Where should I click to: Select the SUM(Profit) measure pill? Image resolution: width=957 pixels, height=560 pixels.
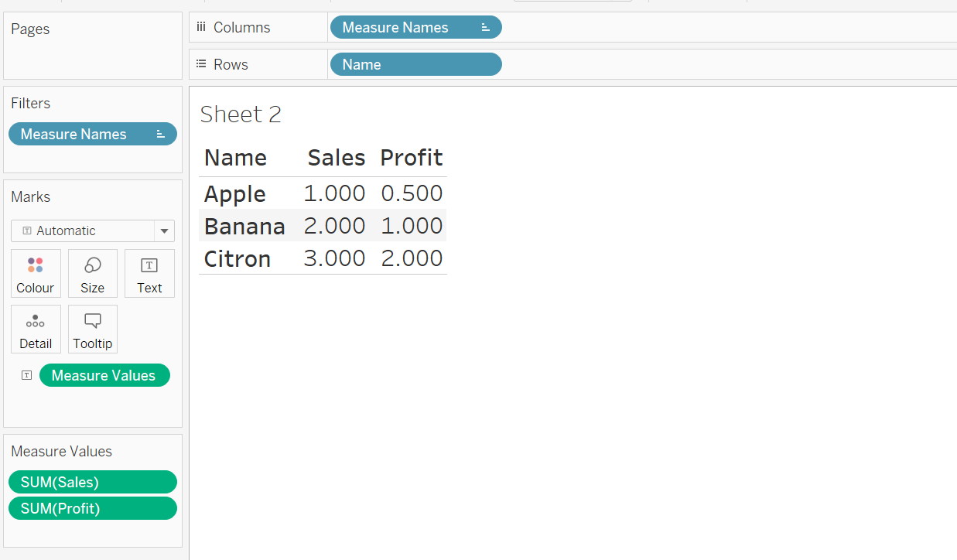coord(92,508)
